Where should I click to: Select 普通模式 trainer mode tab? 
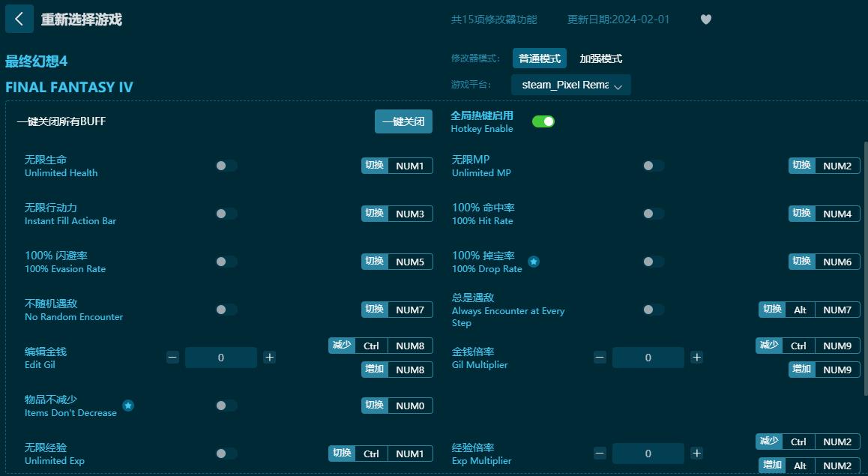(539, 58)
